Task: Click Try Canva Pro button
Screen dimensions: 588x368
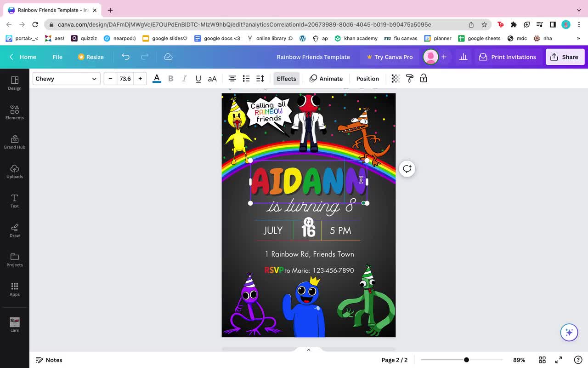Action: coord(390,57)
